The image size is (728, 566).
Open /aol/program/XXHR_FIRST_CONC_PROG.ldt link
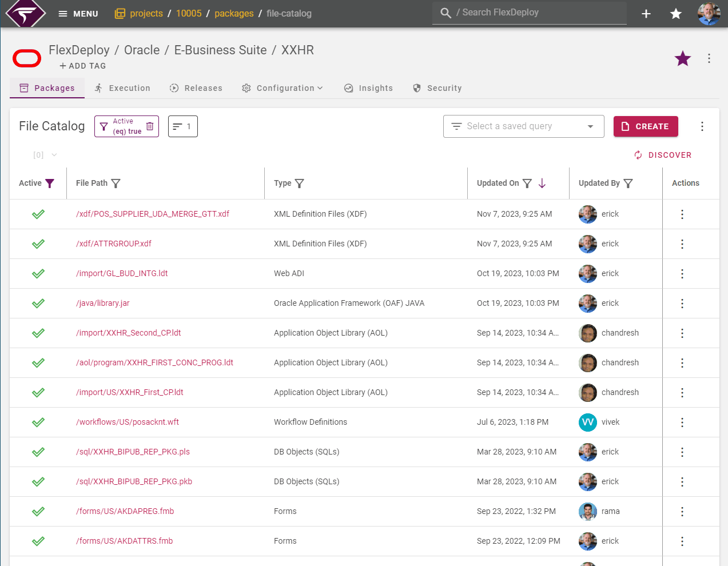[155, 362]
